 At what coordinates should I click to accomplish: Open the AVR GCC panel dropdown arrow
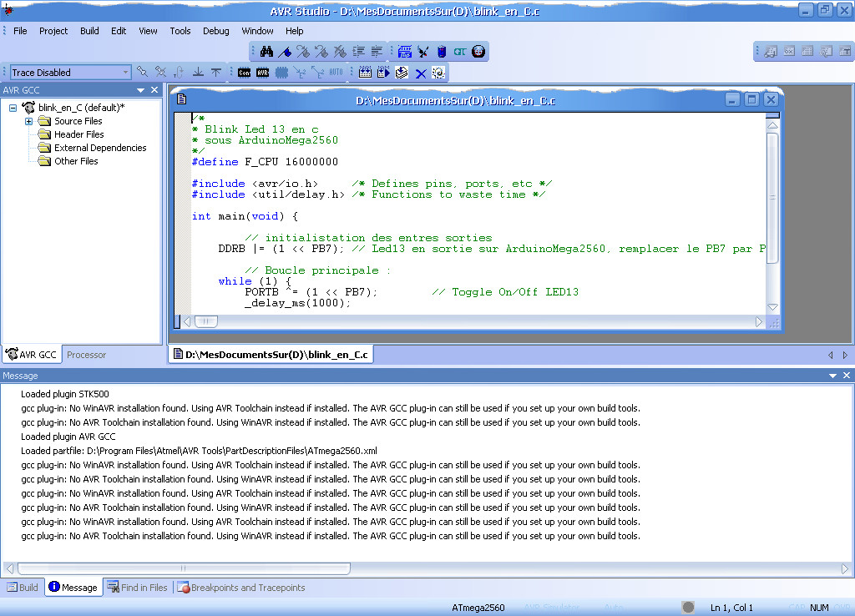(x=140, y=90)
